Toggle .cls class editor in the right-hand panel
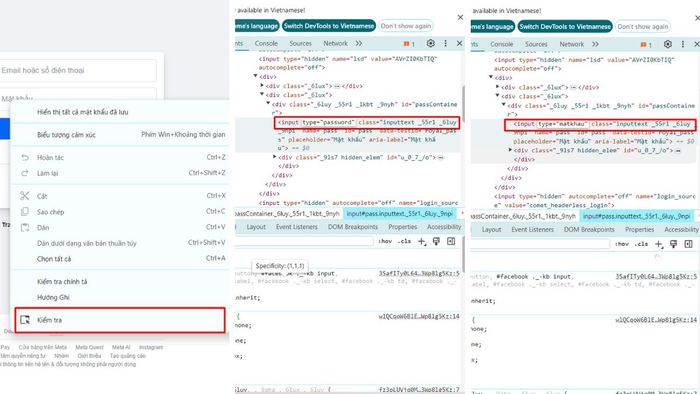This screenshot has width=700, height=394. coord(642,244)
